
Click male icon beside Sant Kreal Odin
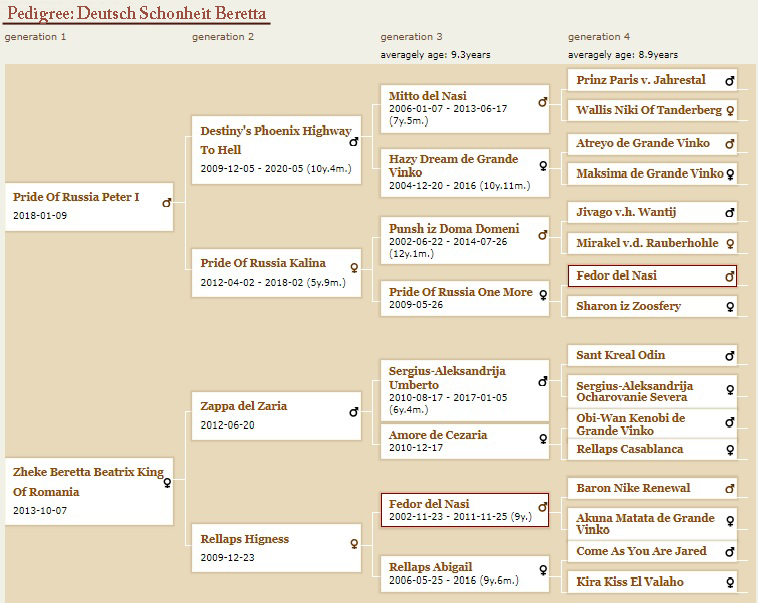tap(730, 356)
